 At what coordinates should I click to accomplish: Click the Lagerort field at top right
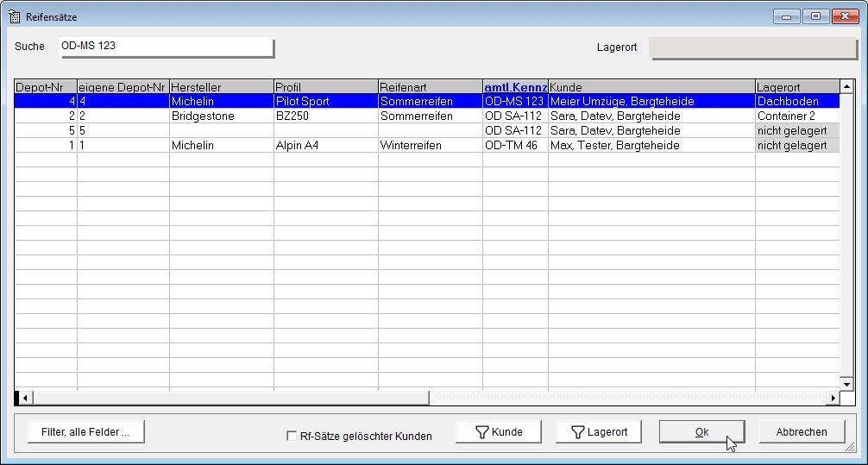click(x=752, y=47)
